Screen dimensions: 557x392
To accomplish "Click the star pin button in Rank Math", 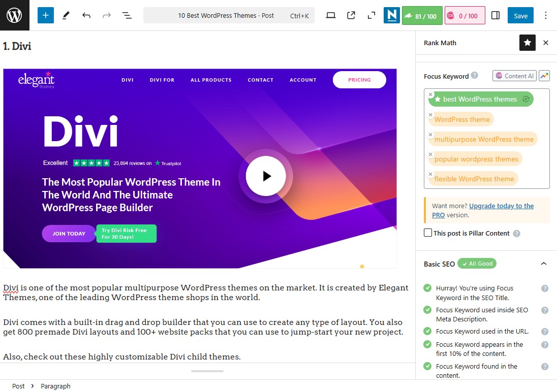I will [x=528, y=43].
